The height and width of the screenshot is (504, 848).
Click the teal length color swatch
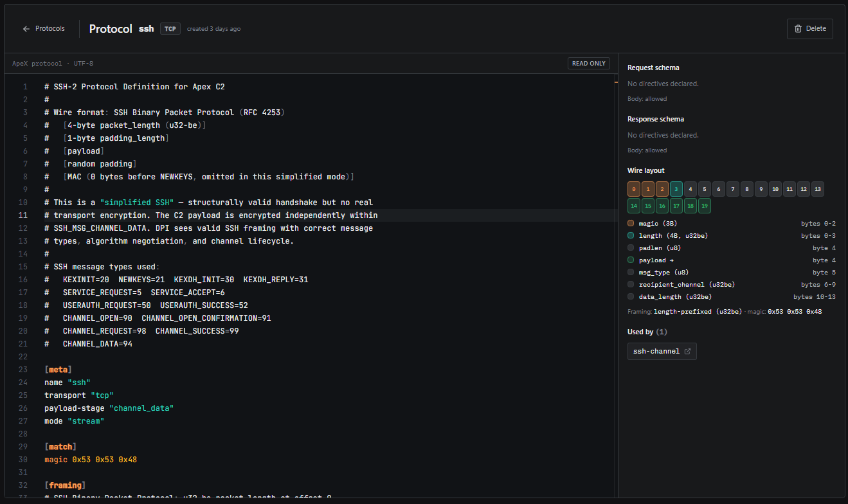click(631, 235)
